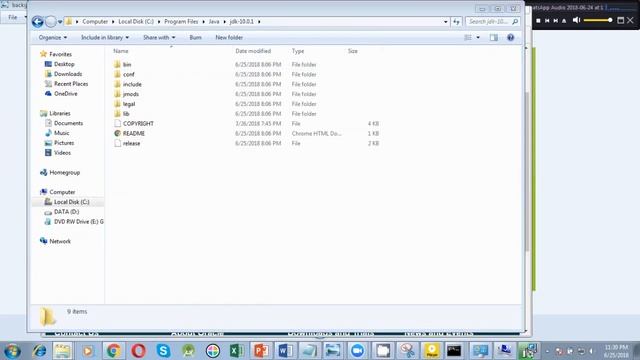640x360 pixels.
Task: Open Skype from the taskbar
Action: point(163,351)
